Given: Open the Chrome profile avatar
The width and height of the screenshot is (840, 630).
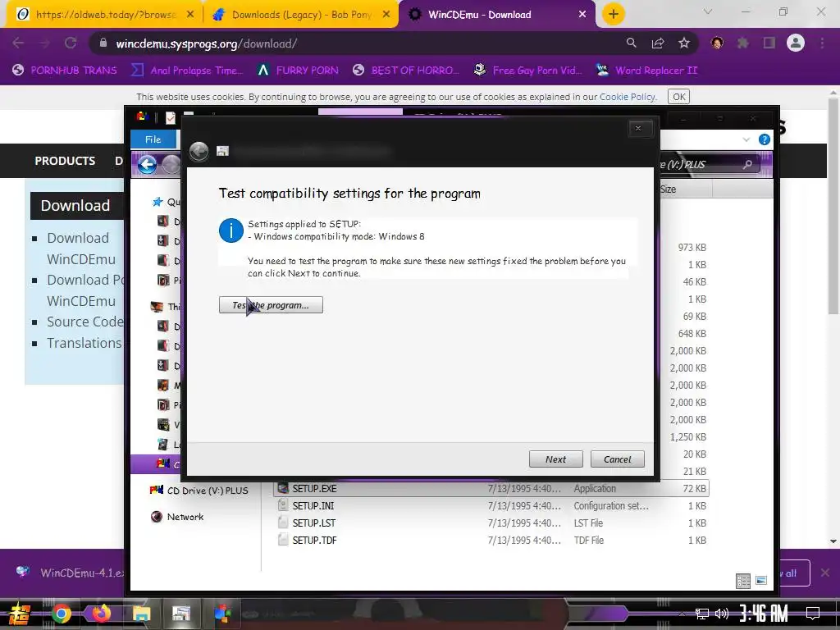Looking at the screenshot, I should point(796,43).
